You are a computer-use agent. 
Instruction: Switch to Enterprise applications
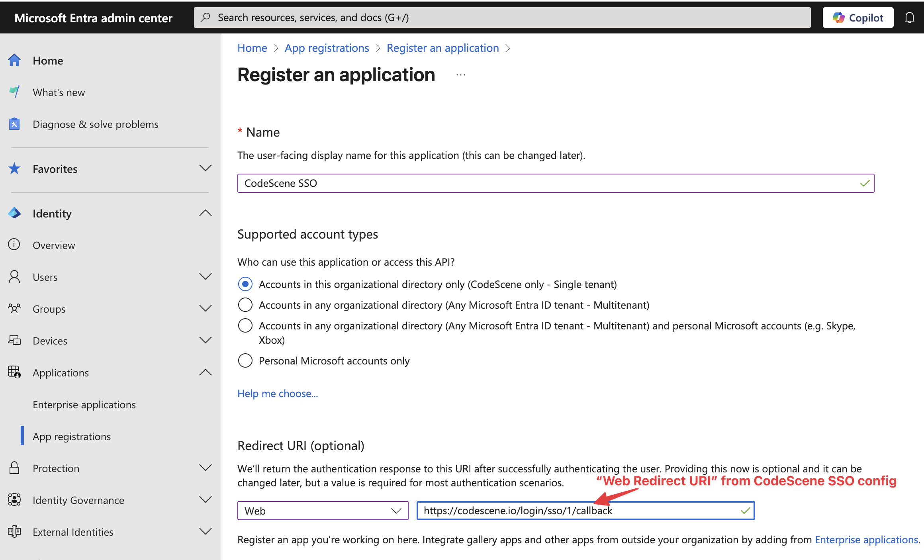(84, 404)
